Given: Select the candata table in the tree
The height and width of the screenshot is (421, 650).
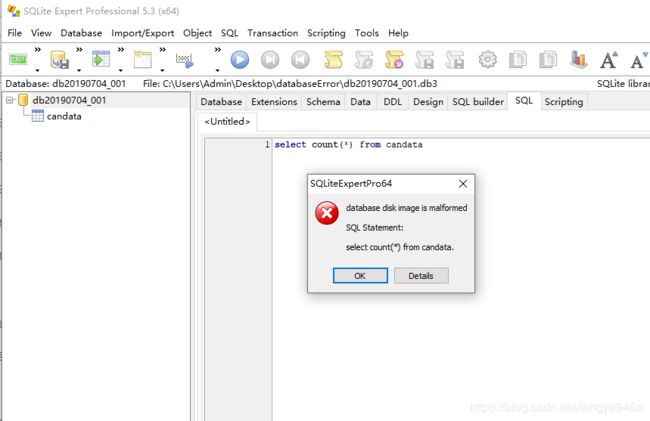Looking at the screenshot, I should [x=64, y=116].
